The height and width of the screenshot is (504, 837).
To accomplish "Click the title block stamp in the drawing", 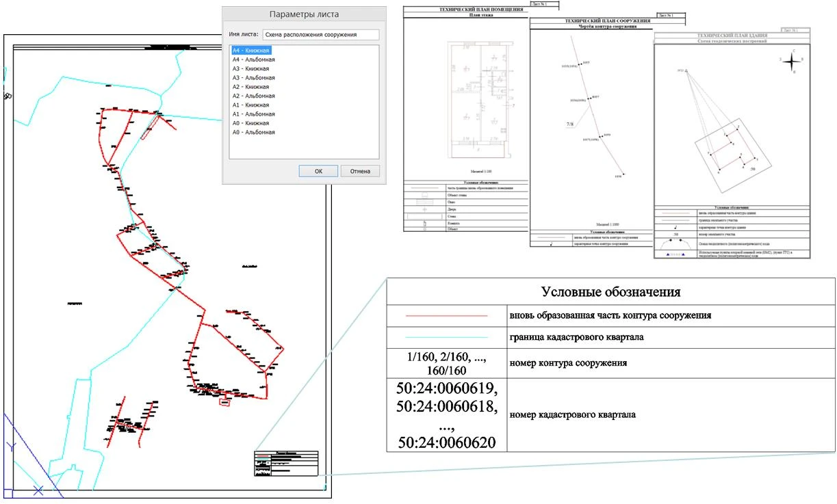I will click(286, 463).
